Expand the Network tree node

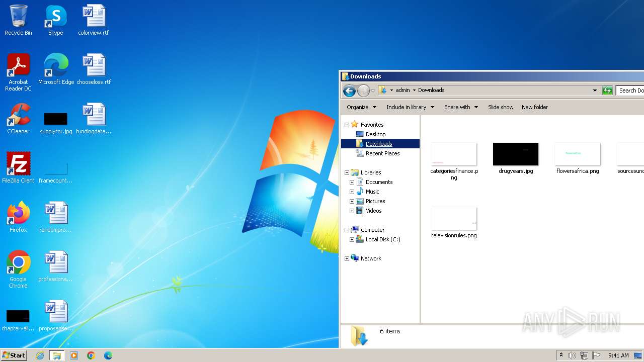(347, 258)
